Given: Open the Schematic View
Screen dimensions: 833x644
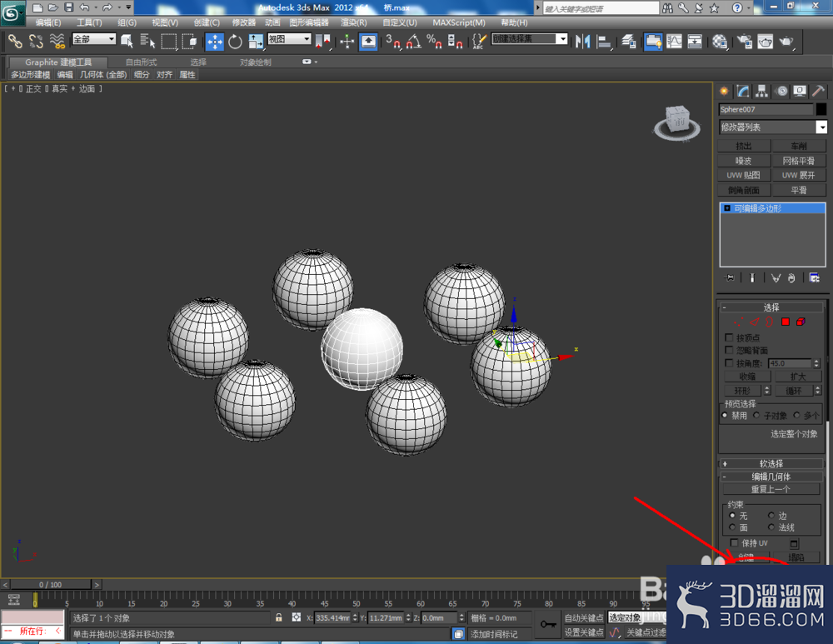Looking at the screenshot, I should coord(695,42).
